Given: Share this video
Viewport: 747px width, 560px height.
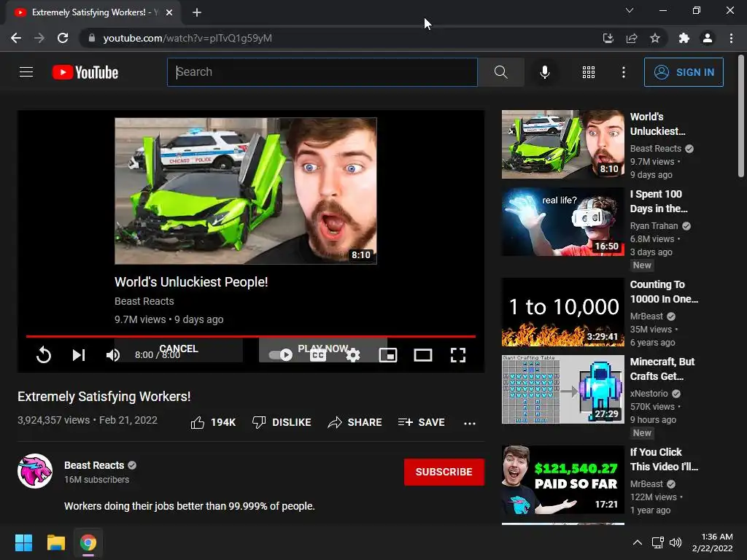Looking at the screenshot, I should tap(355, 422).
